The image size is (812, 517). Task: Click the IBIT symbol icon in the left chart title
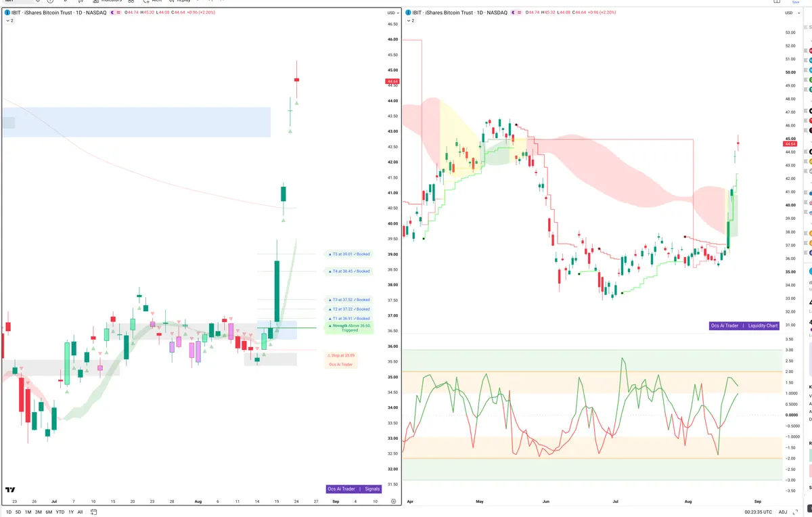(7, 13)
